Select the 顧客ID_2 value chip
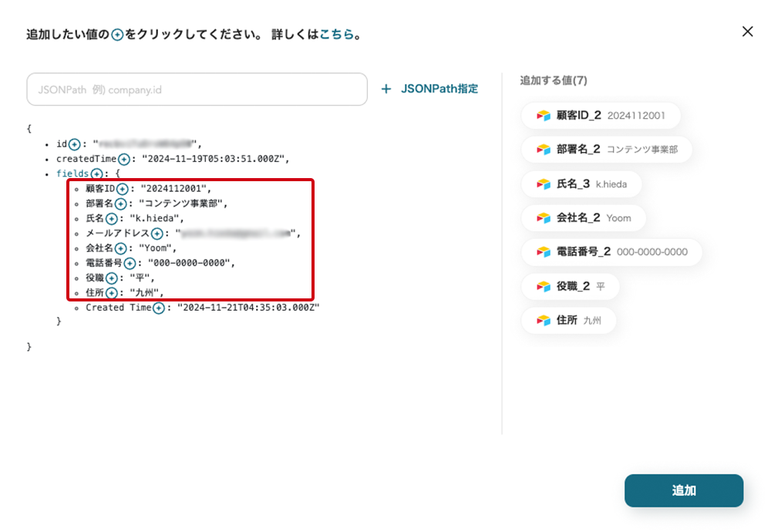 [x=601, y=116]
